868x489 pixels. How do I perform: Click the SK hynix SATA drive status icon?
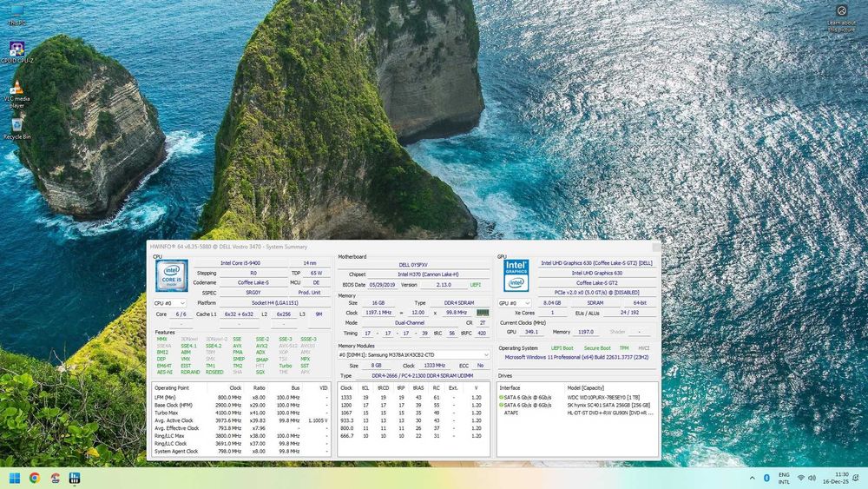coord(501,406)
